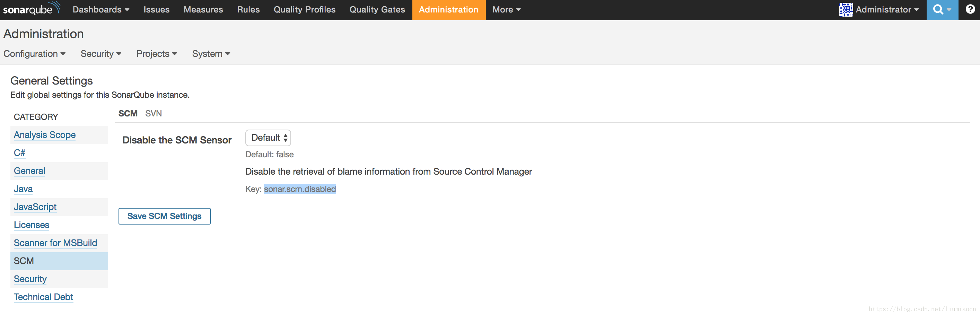This screenshot has width=980, height=316.
Task: Go to the Issues page
Action: click(156, 9)
